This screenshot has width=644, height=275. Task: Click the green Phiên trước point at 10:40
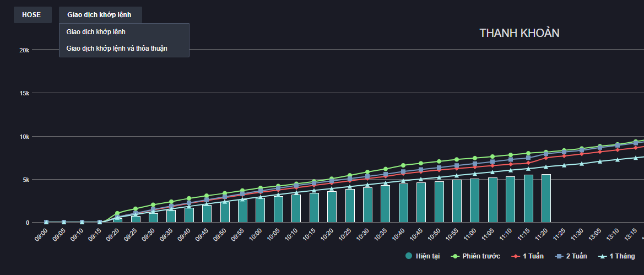point(403,165)
